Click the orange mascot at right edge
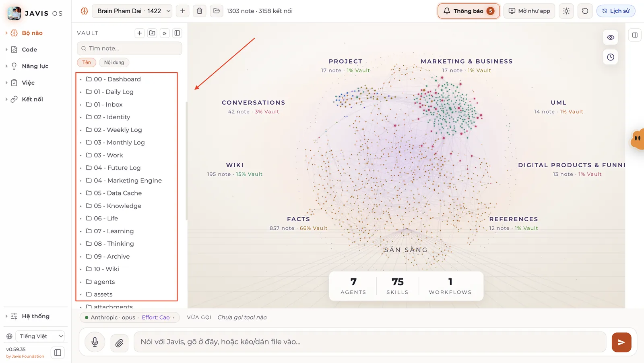 coord(638,139)
